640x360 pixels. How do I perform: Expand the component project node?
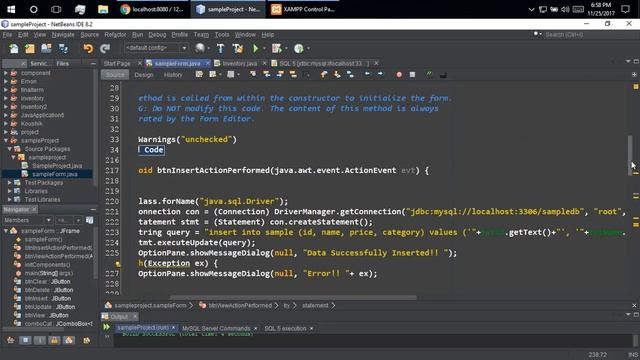pyautogui.click(x=6, y=73)
